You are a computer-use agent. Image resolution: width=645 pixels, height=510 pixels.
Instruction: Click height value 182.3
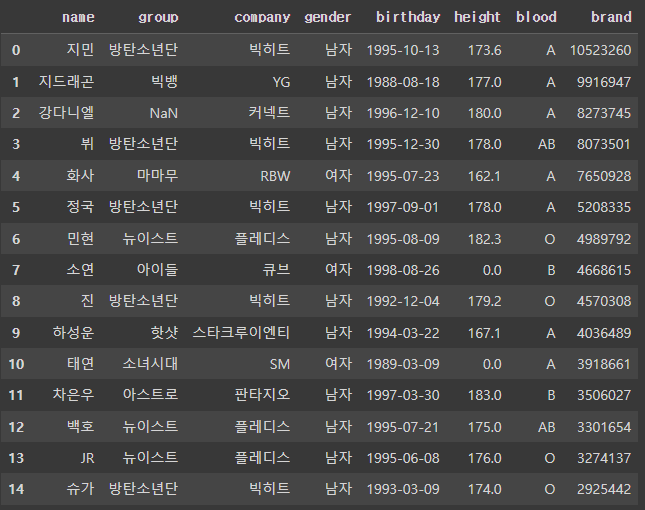pos(485,239)
